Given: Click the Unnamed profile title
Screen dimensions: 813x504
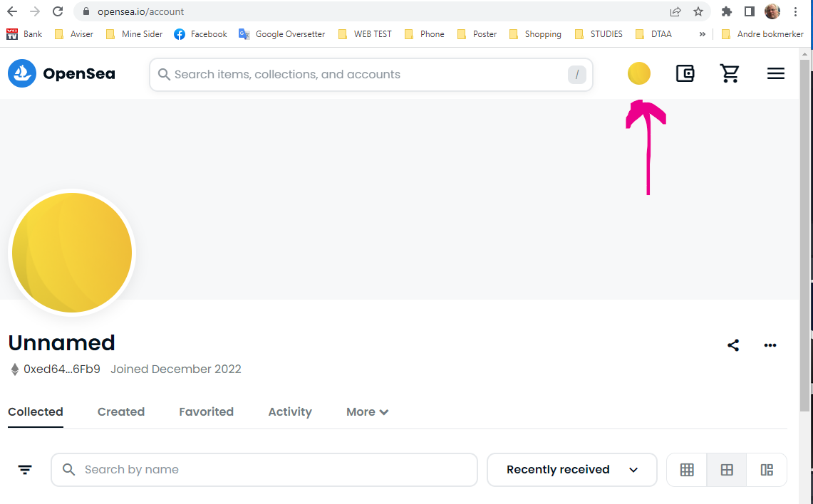Looking at the screenshot, I should pos(62,343).
